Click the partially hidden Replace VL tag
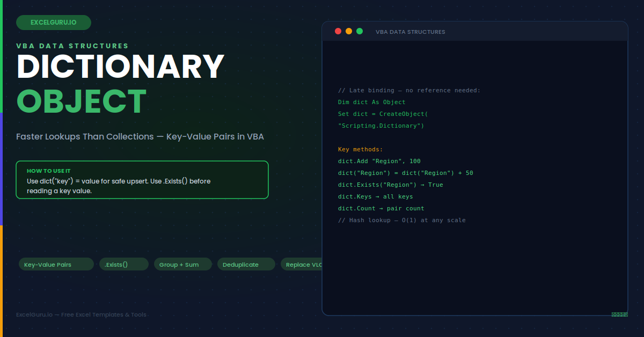Viewport: 644px width, 337px height. click(301, 265)
